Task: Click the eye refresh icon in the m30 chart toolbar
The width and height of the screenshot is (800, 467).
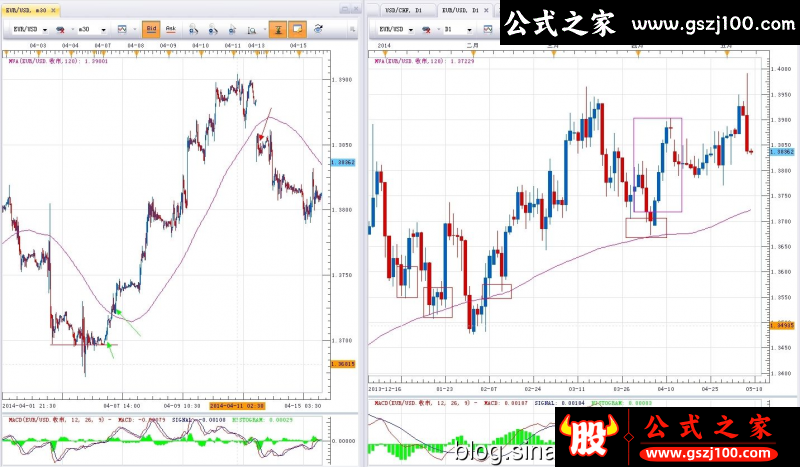Action: coord(318,29)
